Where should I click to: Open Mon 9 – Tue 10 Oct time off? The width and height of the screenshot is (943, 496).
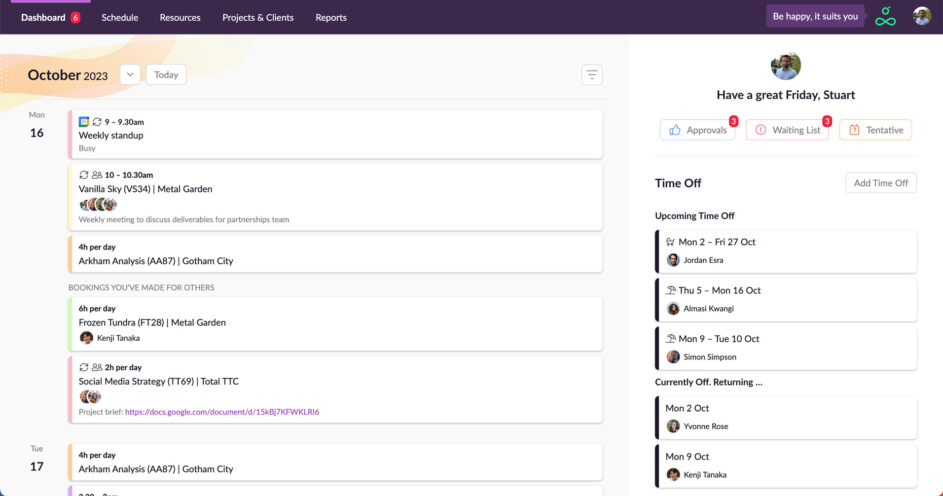(x=786, y=348)
